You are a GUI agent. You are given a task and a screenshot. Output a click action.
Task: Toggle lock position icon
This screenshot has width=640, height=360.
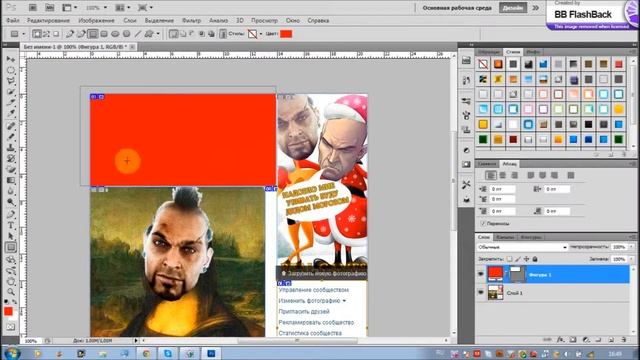tap(527, 259)
